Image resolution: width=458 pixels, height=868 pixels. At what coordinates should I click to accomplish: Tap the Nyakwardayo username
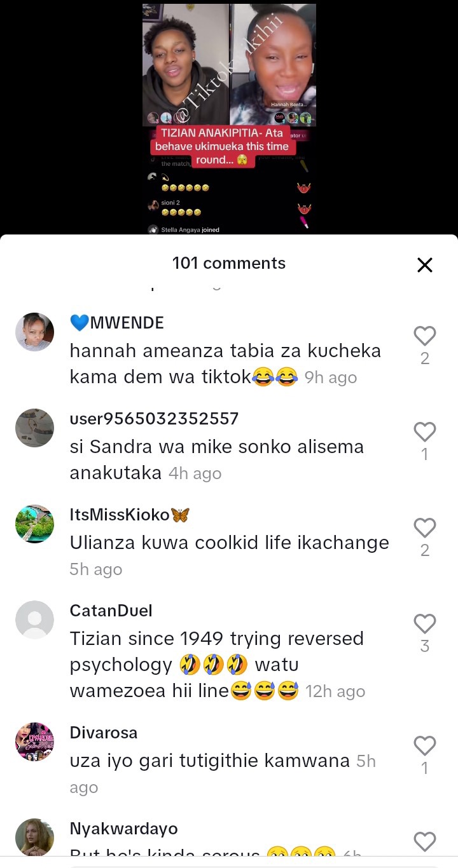coord(123,829)
